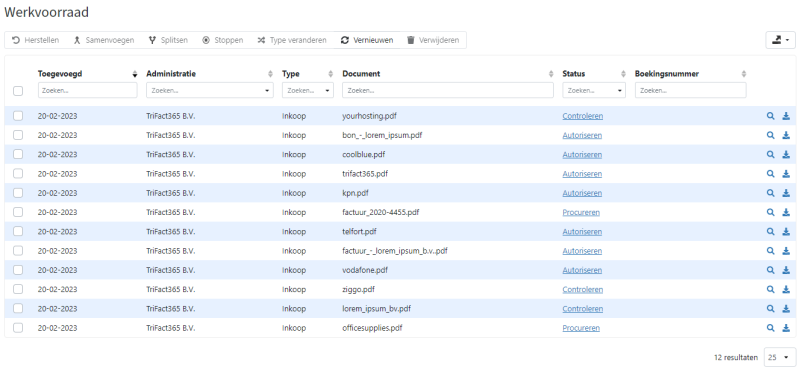Check the box for trifact365.pdf row

(x=18, y=173)
